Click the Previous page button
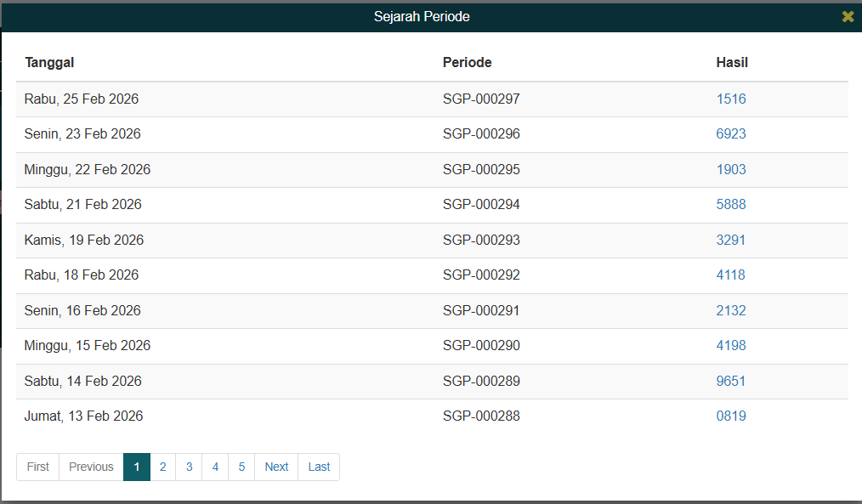The width and height of the screenshot is (862, 504). point(91,467)
